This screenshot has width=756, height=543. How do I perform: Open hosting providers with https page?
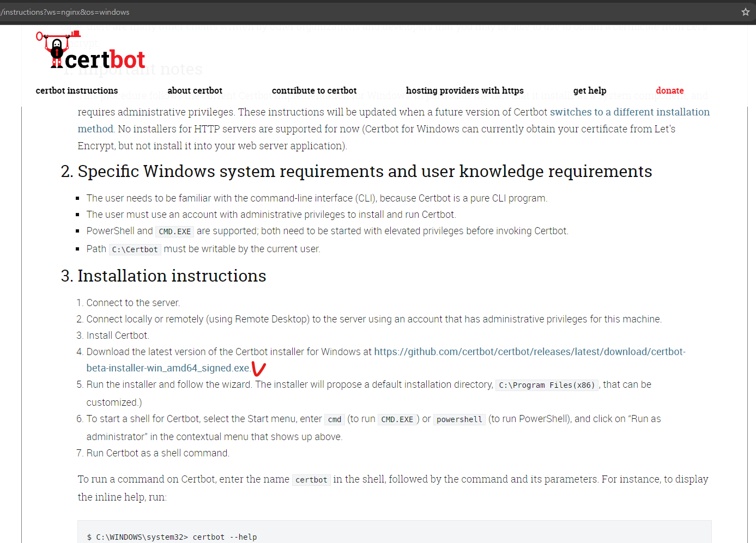(464, 90)
